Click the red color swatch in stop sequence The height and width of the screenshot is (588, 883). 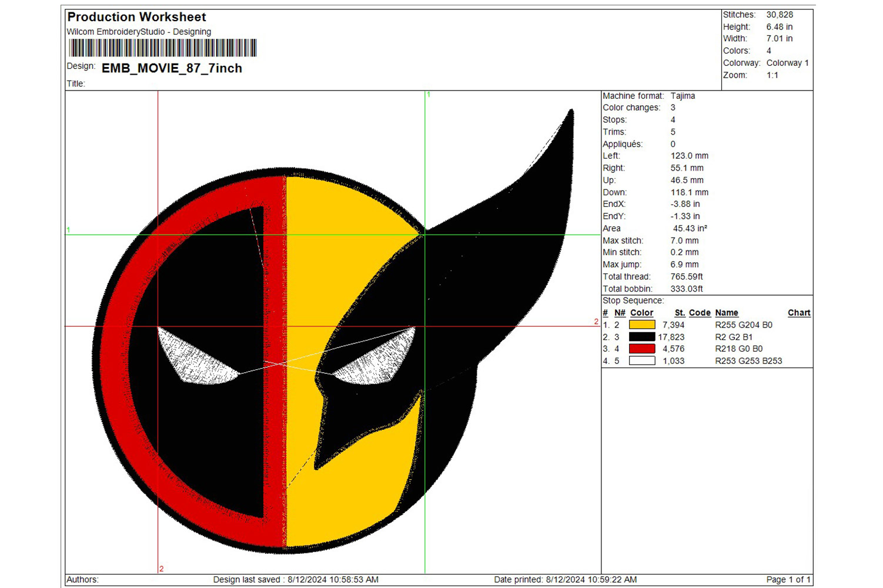(x=642, y=349)
